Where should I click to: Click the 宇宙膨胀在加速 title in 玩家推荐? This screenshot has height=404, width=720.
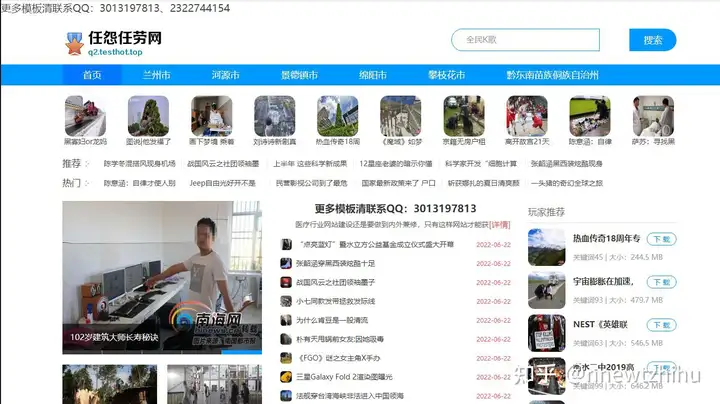[x=603, y=281]
